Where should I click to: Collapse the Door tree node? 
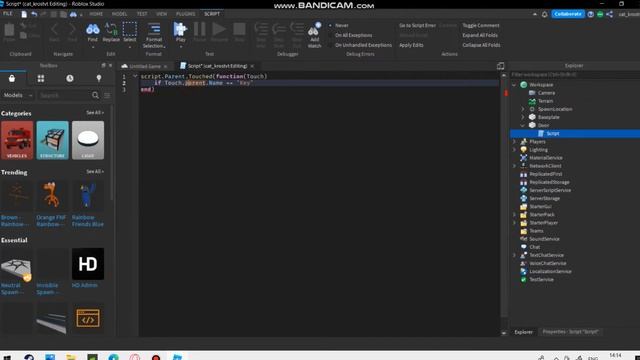(523, 125)
